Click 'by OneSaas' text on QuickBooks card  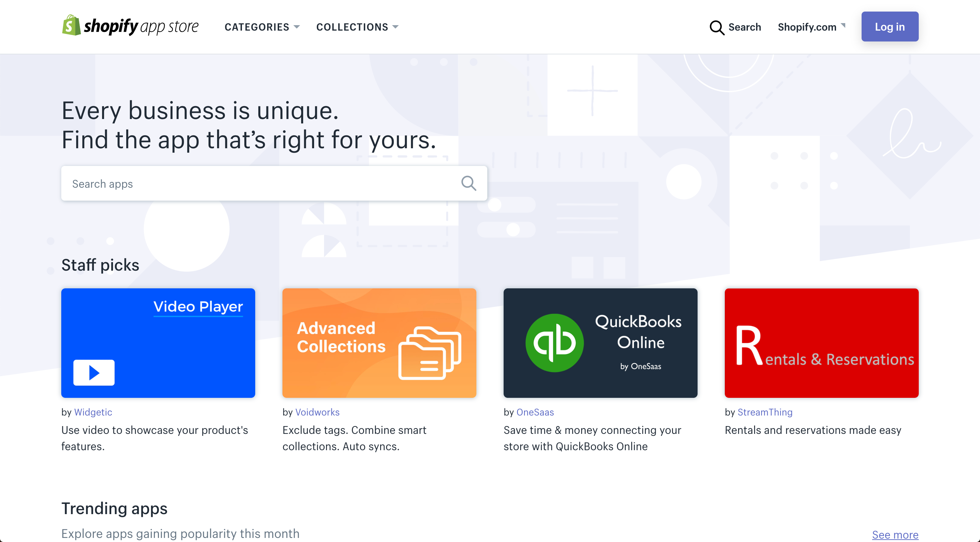point(640,366)
